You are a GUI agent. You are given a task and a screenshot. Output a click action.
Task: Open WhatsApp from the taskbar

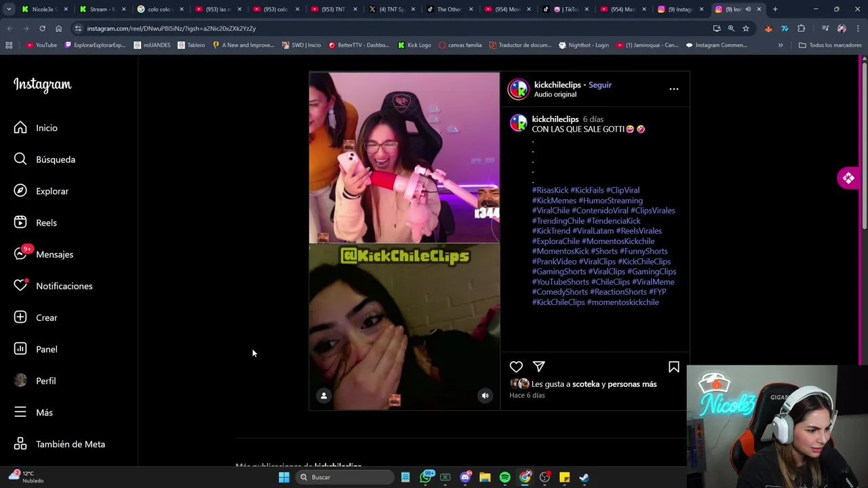point(426,477)
